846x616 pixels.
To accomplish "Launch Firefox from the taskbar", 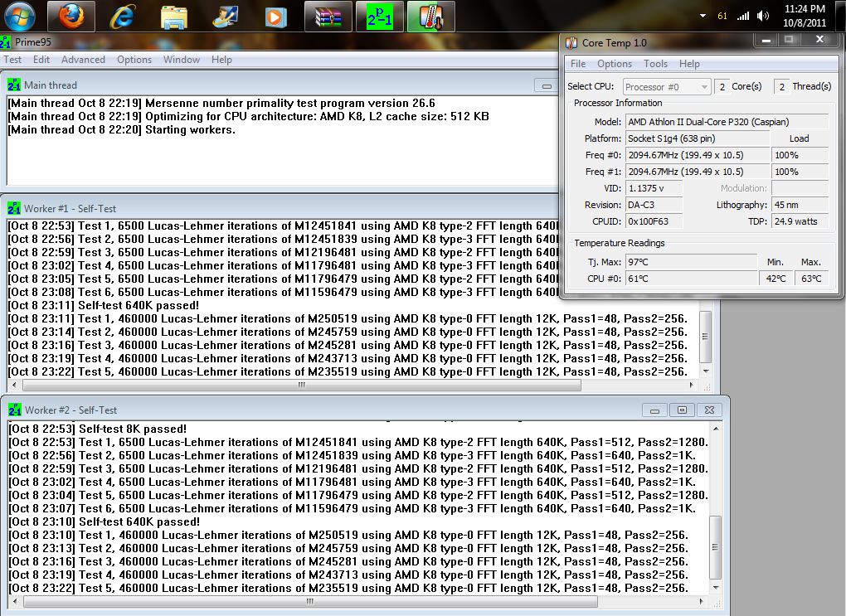I will click(71, 17).
